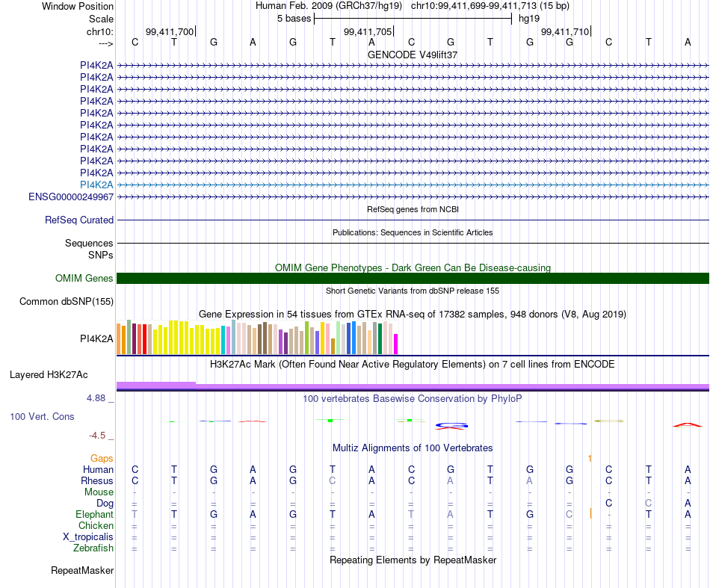Click the chr10 99,411,705 ruler position
710x588 pixels.
(368, 31)
